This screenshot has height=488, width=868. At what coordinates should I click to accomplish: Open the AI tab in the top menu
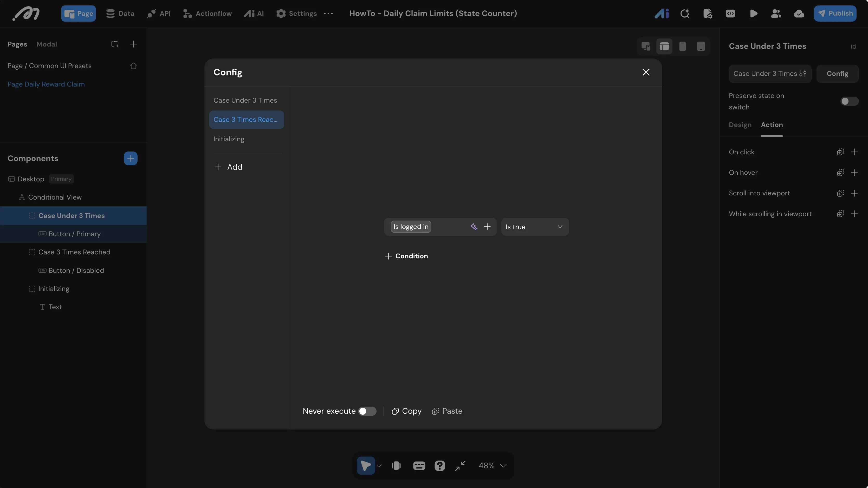[x=254, y=14]
